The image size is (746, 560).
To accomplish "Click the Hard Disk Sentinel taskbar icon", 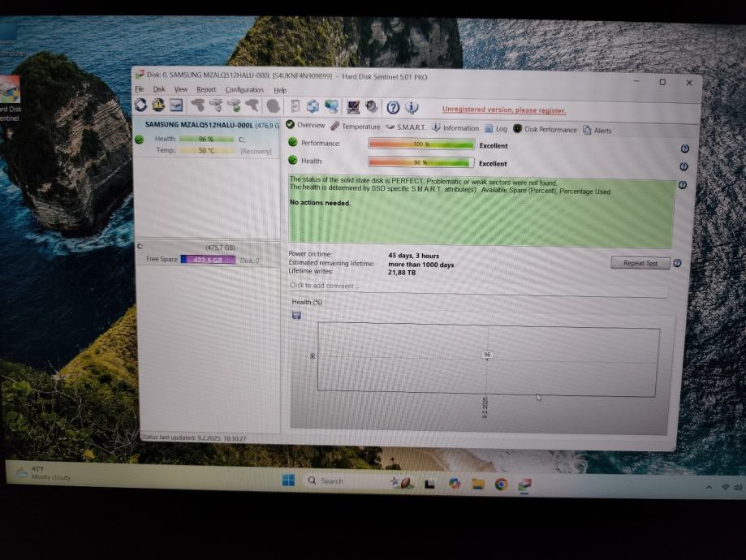I will pos(524,485).
